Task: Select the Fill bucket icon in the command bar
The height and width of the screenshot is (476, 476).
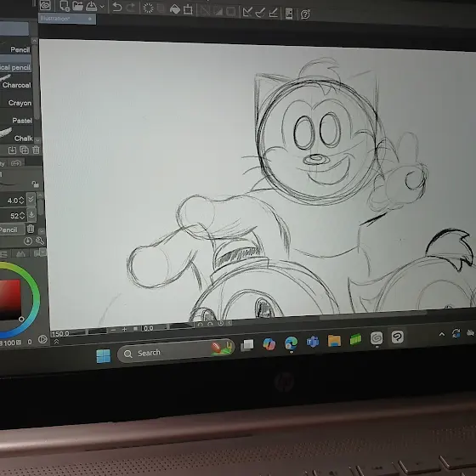Action: coord(175,9)
